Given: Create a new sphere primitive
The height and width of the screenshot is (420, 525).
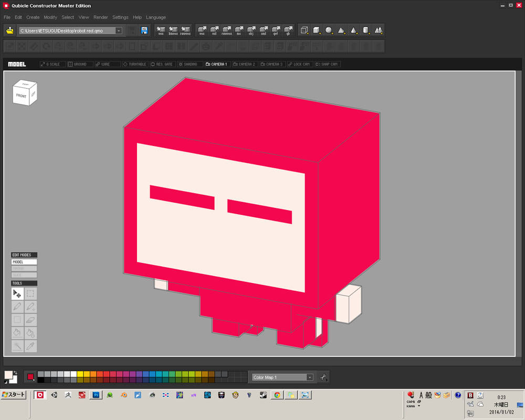Looking at the screenshot, I should coord(329,30).
